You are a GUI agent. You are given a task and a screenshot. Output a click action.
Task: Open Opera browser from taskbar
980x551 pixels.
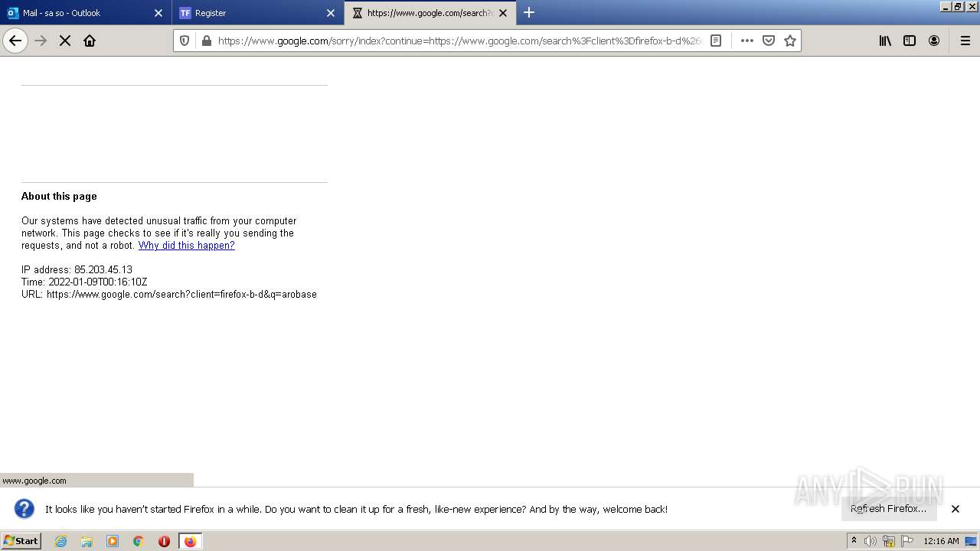(x=164, y=541)
